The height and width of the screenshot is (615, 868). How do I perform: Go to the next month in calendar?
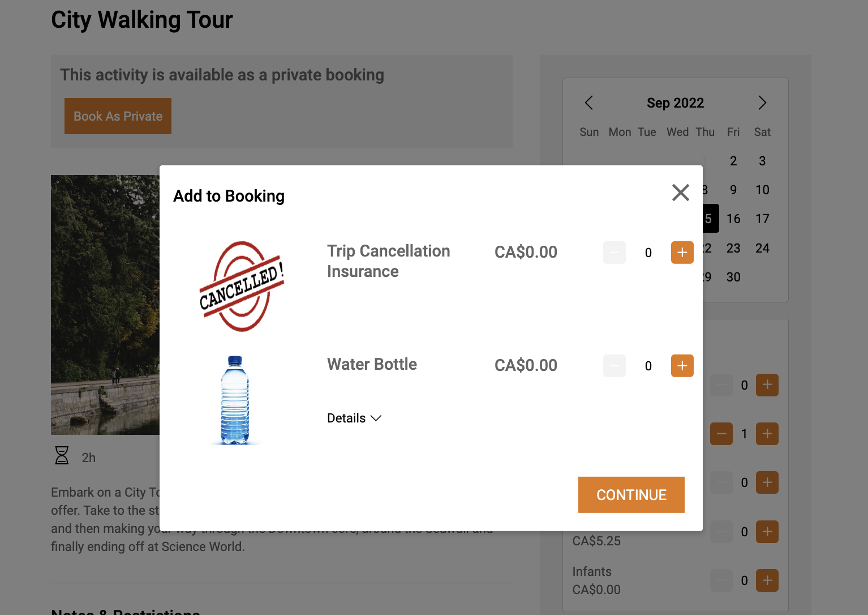(x=762, y=103)
